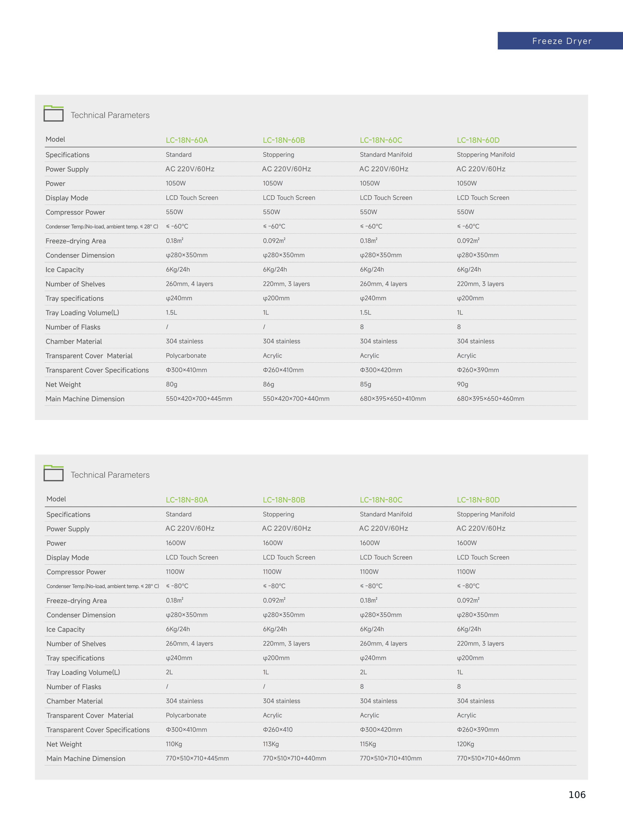Select the 770×510×710+445mm dimension cell

tap(197, 758)
